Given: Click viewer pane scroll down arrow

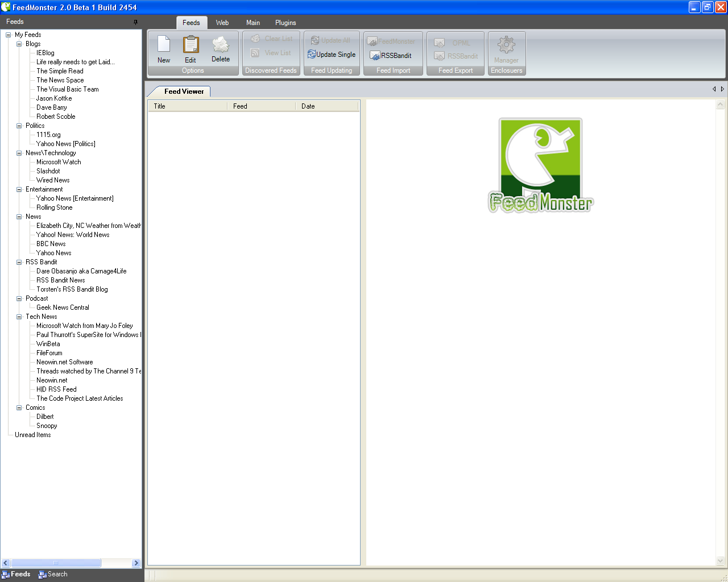Looking at the screenshot, I should click(720, 561).
